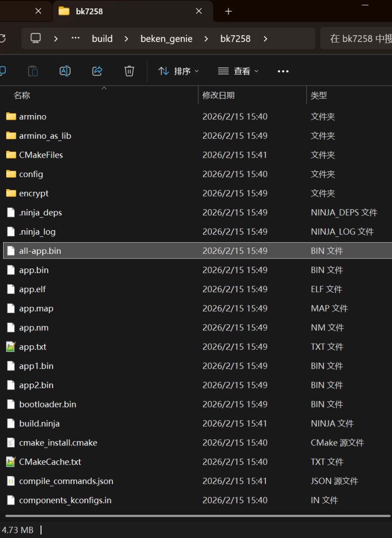Select the app2.bin file name
The width and height of the screenshot is (392, 538).
(x=36, y=385)
